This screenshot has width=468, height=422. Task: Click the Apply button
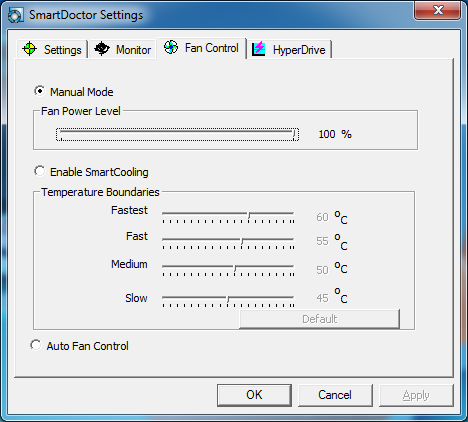click(x=416, y=395)
